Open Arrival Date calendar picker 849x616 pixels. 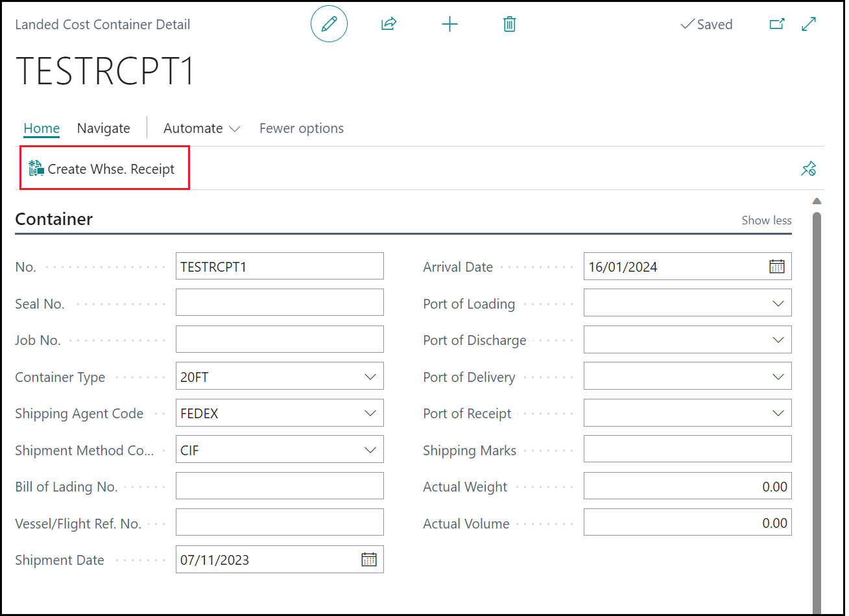(x=776, y=267)
